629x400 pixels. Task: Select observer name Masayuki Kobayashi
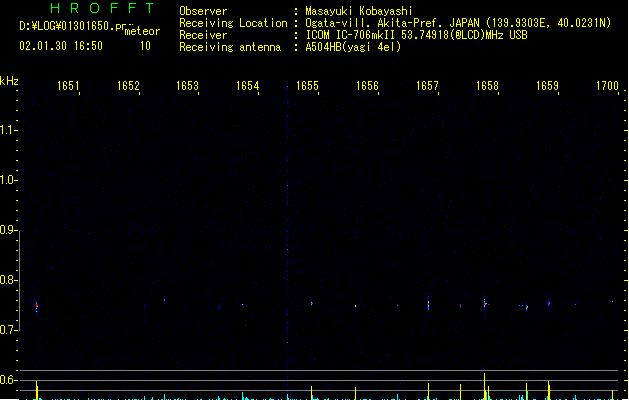pos(359,11)
